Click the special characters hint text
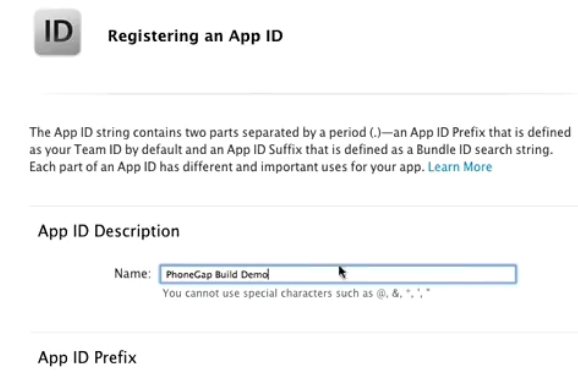Screen dimensions: 578x379 click(296, 293)
